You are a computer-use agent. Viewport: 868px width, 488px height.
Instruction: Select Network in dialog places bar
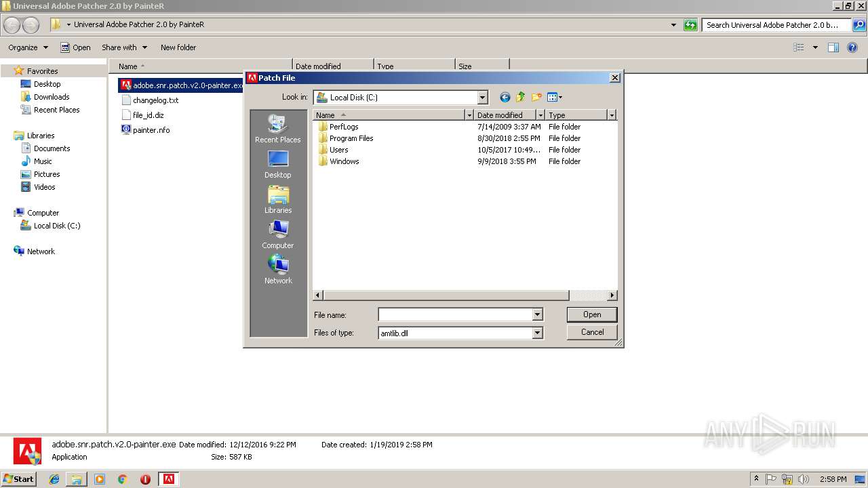click(278, 270)
